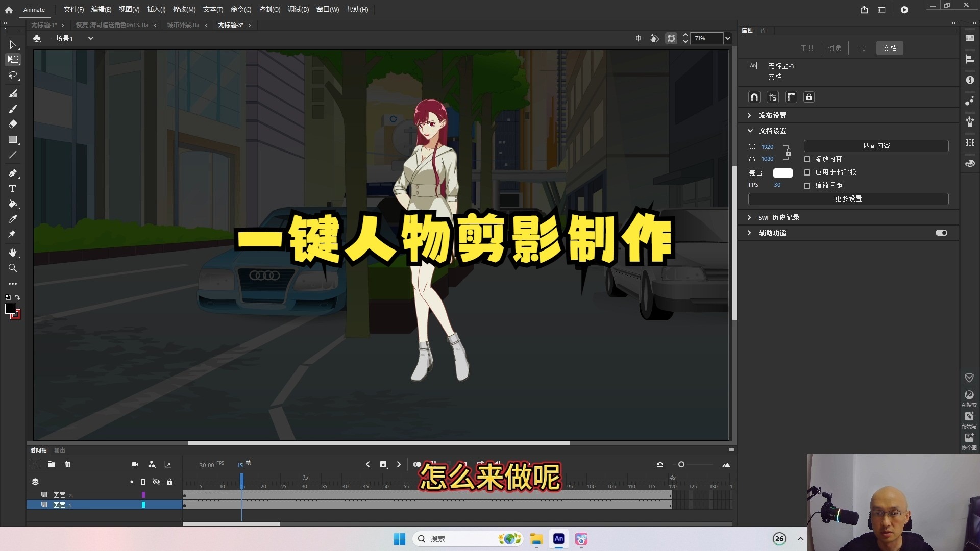980x551 pixels.
Task: Select the Lasso tool
Action: [13, 76]
